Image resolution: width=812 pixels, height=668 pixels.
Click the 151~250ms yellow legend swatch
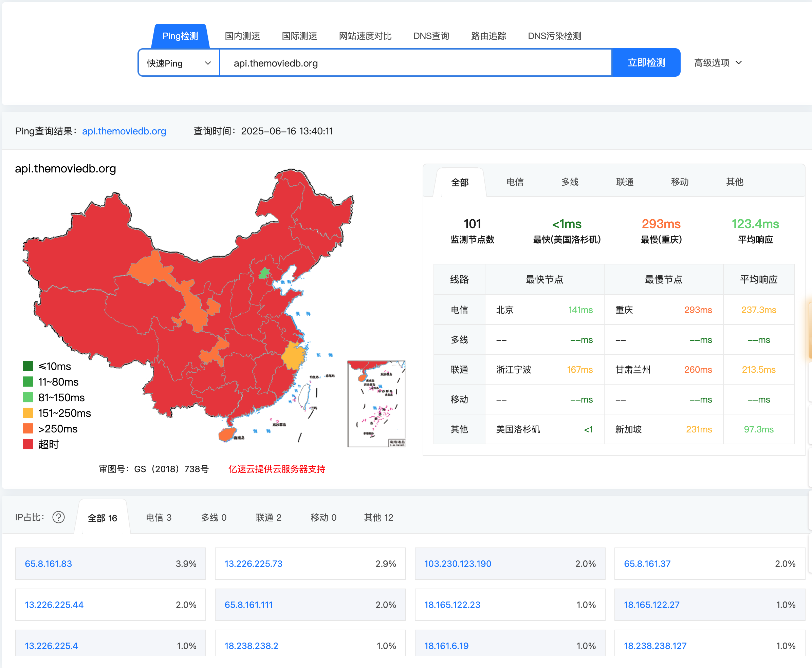point(28,413)
